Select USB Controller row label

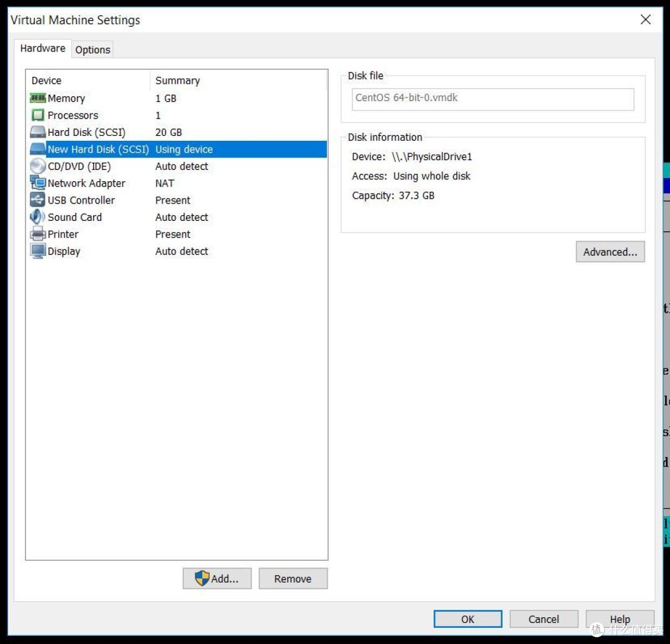click(81, 200)
